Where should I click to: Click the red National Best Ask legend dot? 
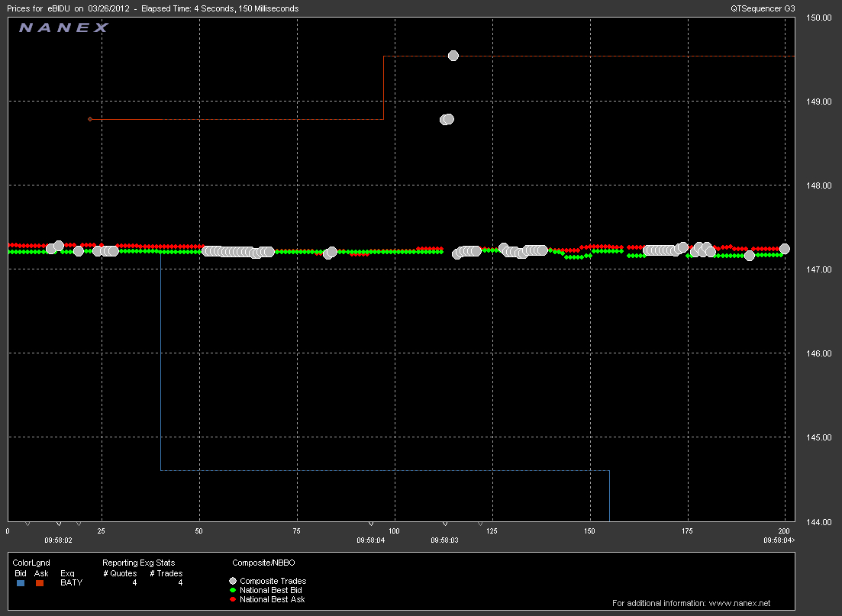point(233,600)
